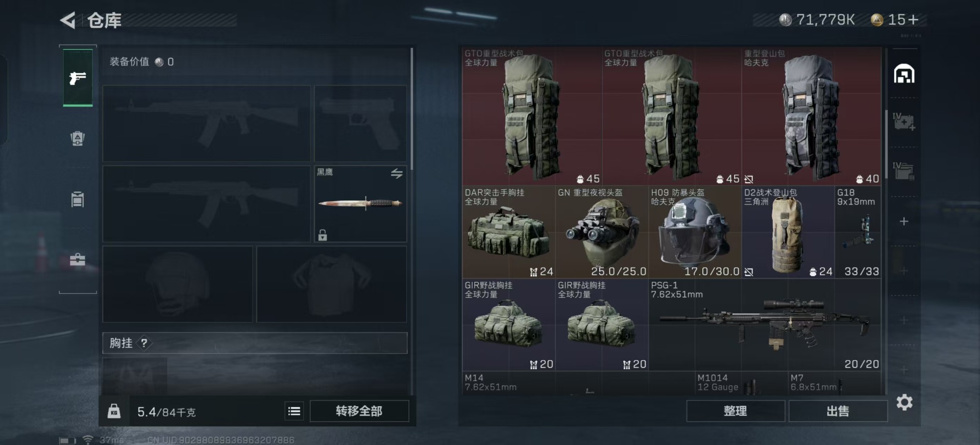Select the PSG-1 sniper rifle item
The image size is (980, 445).
(x=765, y=325)
